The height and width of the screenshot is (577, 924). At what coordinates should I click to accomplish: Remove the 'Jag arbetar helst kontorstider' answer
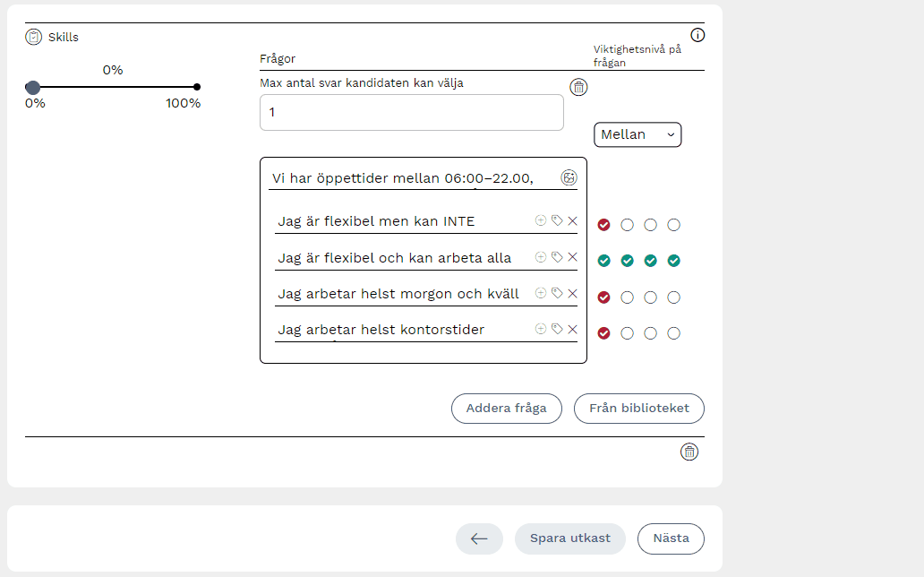[x=573, y=329]
